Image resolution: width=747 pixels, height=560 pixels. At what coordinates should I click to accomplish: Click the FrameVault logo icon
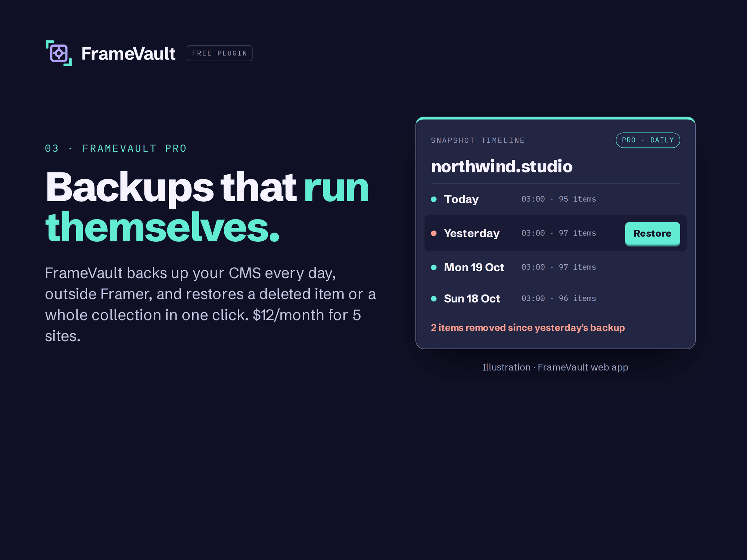(x=59, y=53)
